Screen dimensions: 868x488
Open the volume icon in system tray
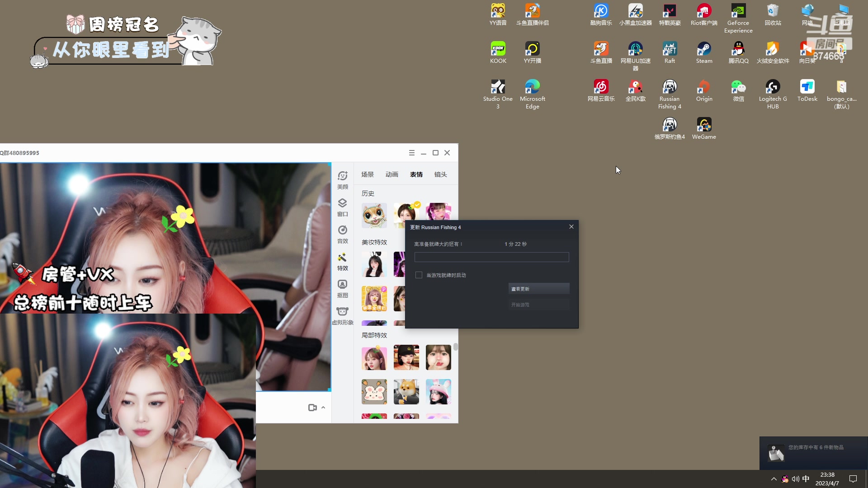pos(795,479)
